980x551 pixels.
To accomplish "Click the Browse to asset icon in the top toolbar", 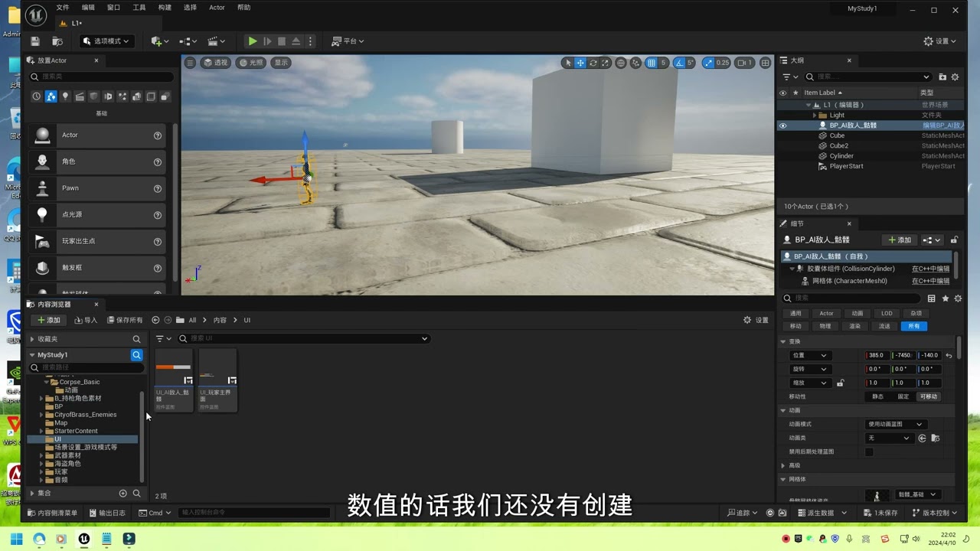I will (x=57, y=41).
